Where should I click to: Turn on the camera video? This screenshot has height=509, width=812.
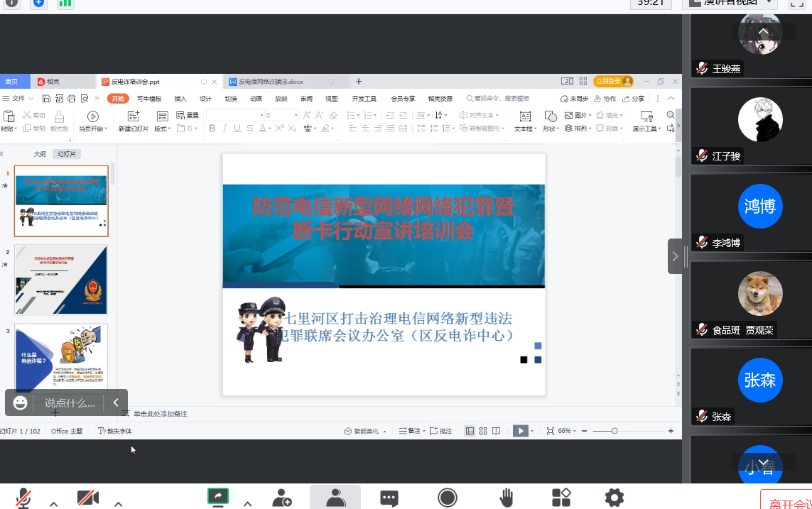tap(87, 498)
